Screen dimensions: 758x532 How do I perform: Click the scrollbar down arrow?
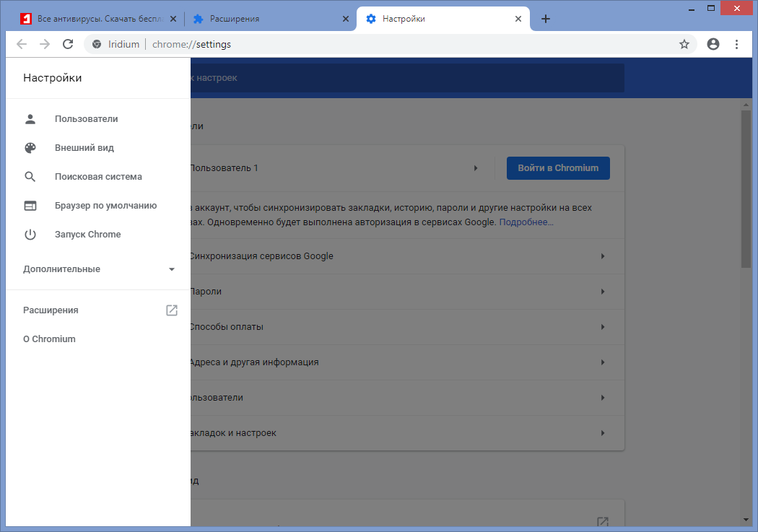click(x=746, y=520)
